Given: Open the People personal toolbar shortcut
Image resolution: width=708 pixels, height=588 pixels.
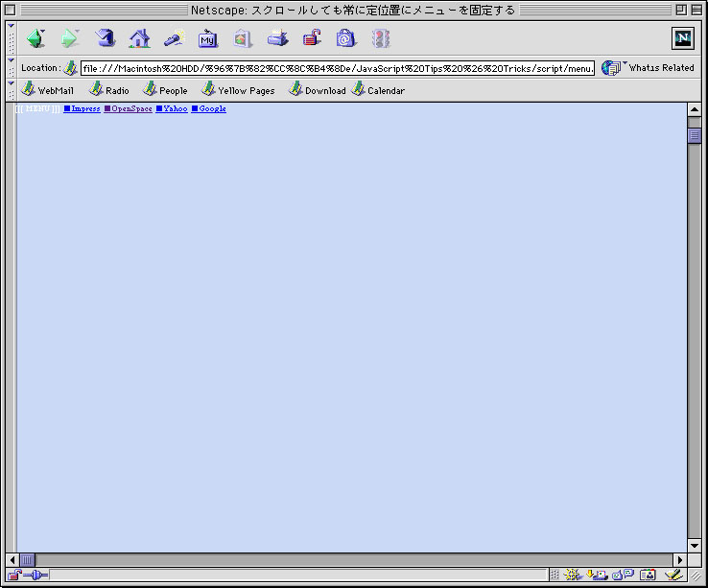Looking at the screenshot, I should click(165, 89).
